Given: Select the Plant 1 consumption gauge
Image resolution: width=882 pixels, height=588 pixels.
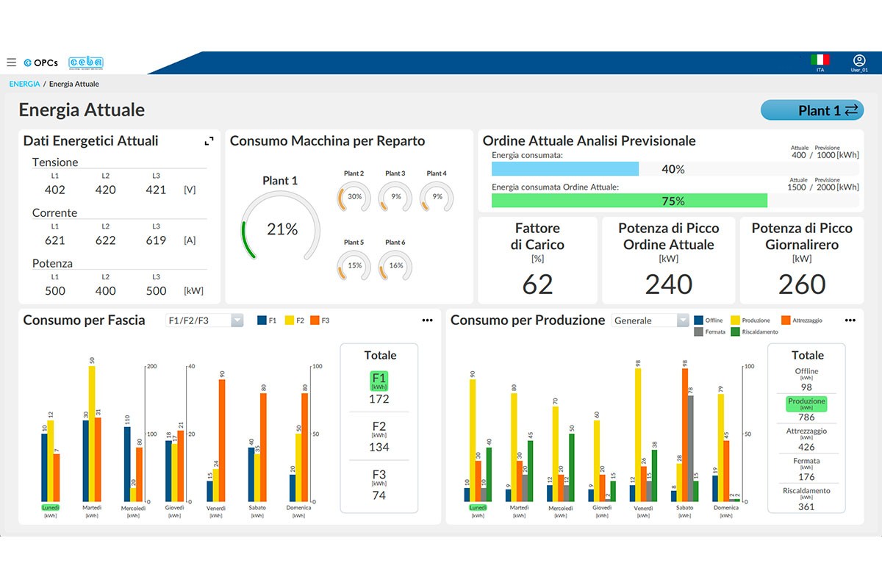Looking at the screenshot, I should [281, 226].
